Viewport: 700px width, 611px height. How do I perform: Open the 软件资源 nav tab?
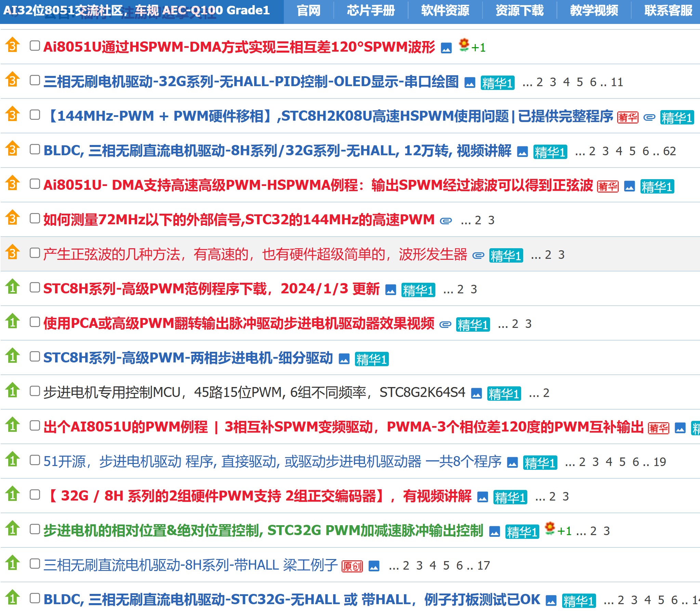click(445, 11)
